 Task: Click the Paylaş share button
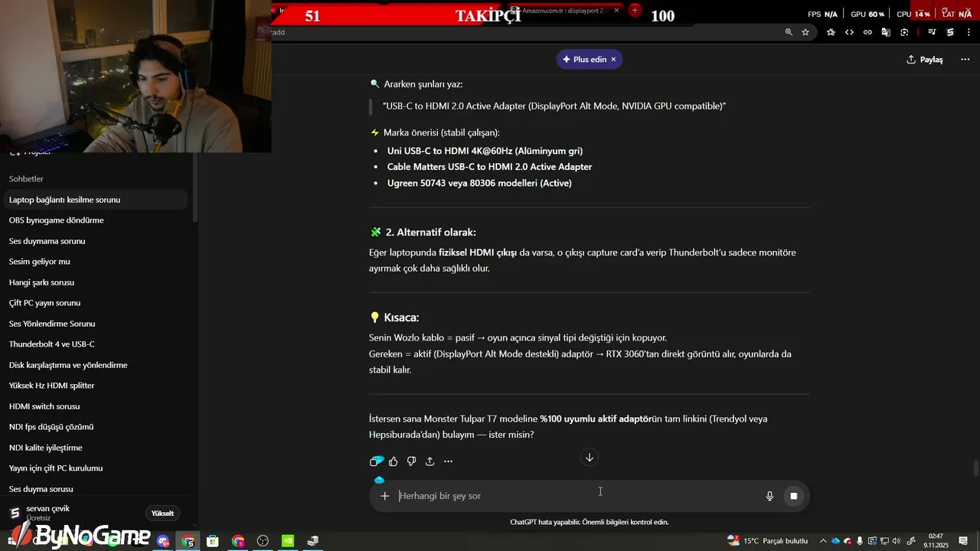pyautogui.click(x=925, y=60)
